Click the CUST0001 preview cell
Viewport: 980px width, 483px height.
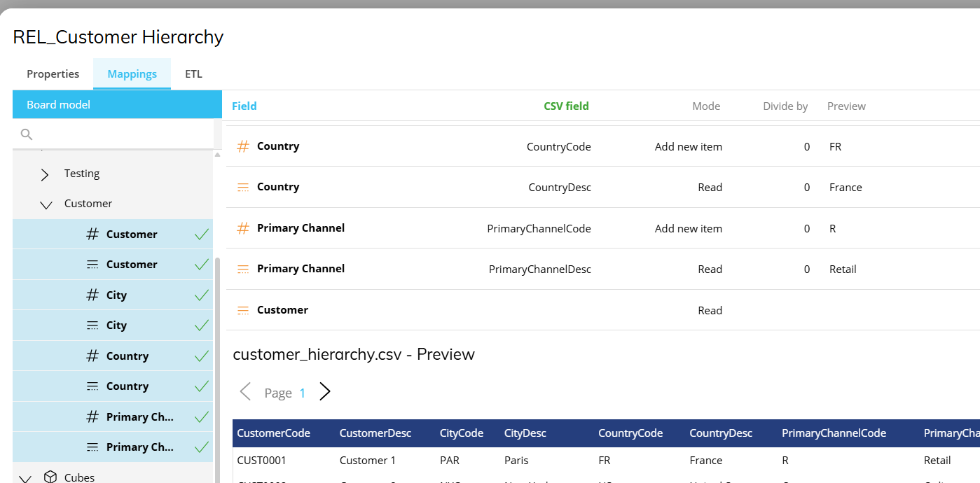click(x=262, y=461)
